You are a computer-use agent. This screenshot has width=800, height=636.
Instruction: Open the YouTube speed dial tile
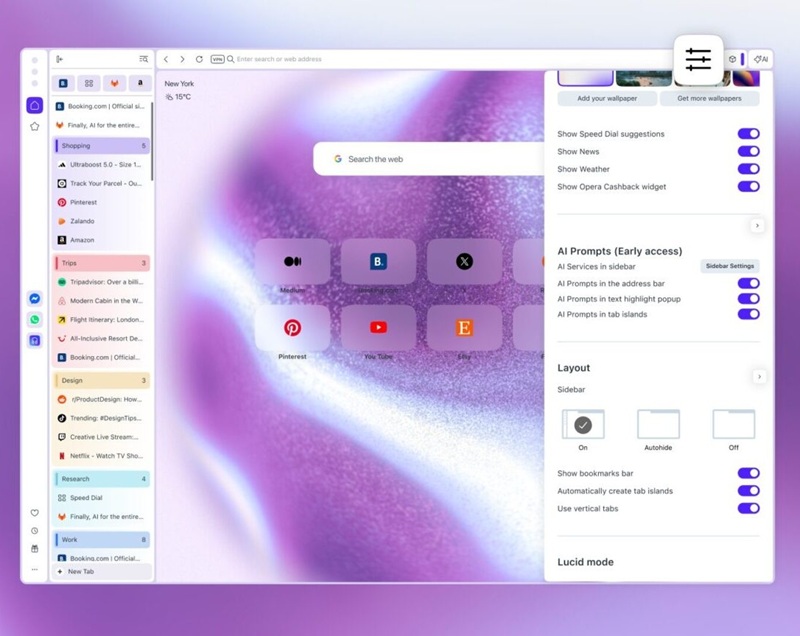[378, 328]
